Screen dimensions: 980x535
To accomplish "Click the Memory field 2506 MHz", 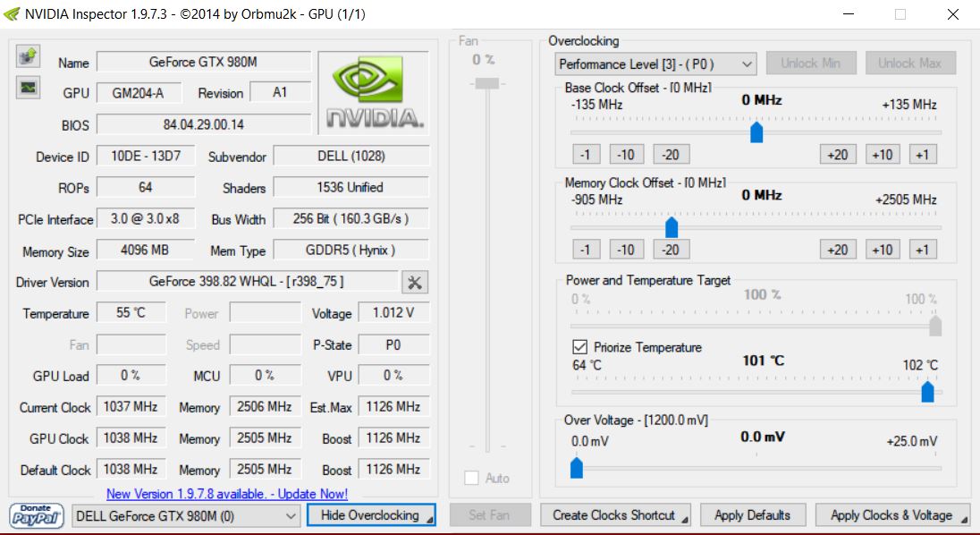I will click(265, 406).
